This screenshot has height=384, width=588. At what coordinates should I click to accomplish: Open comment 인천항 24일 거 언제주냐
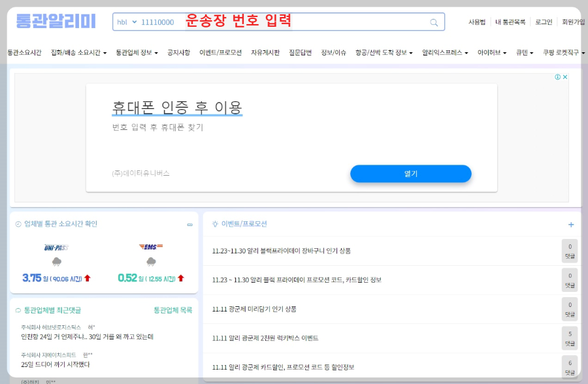87,337
